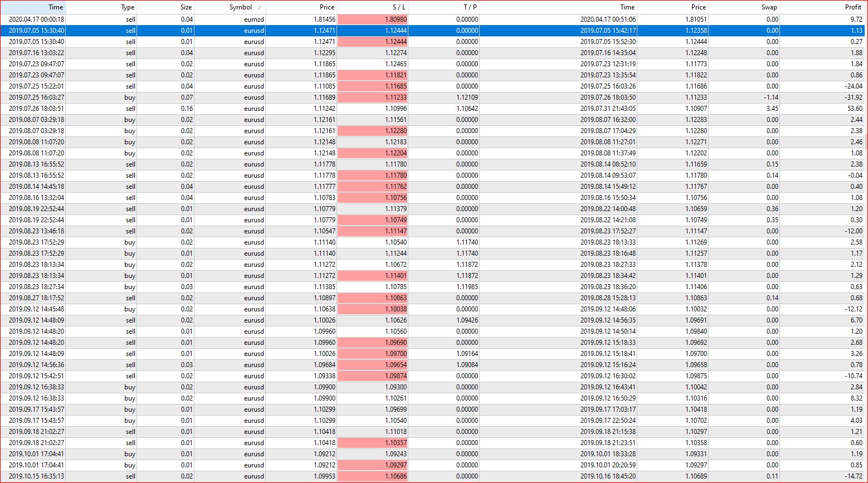Click open price 1.09953
Viewport: 868px width, 483px height.
pos(324,476)
